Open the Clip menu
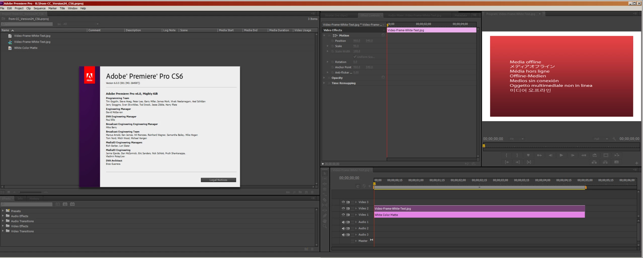This screenshot has width=644, height=258. point(28,8)
